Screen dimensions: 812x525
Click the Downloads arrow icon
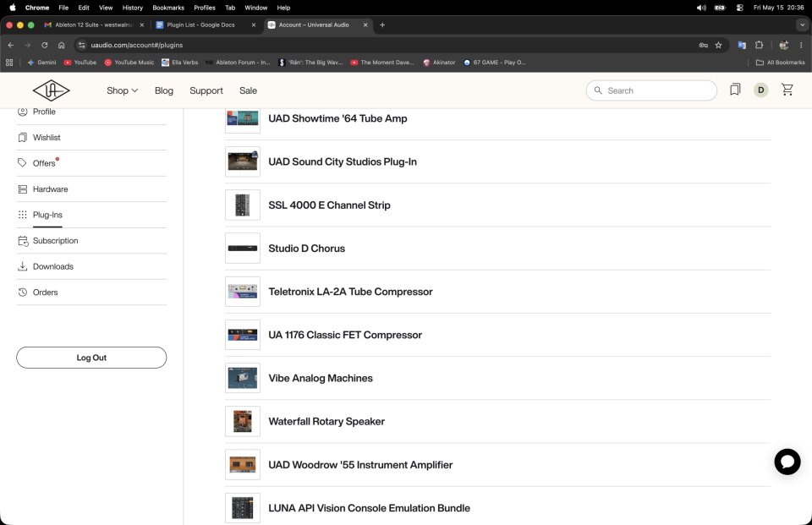[x=22, y=266]
